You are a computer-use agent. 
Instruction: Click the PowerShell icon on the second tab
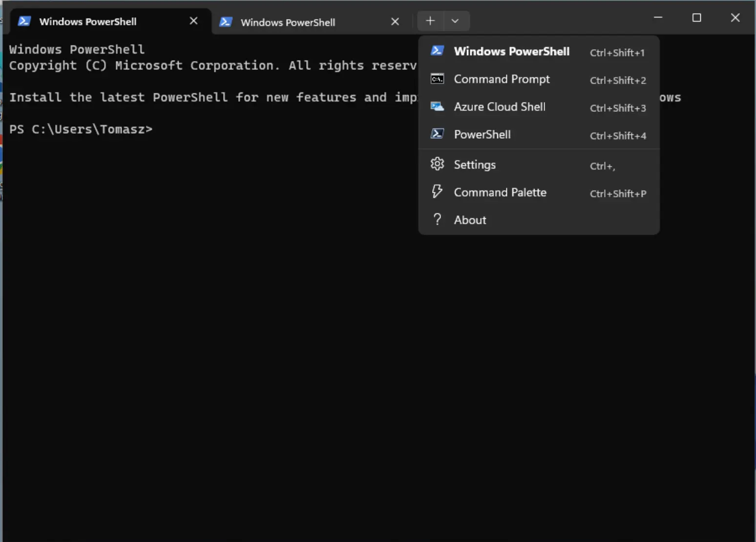tap(226, 22)
